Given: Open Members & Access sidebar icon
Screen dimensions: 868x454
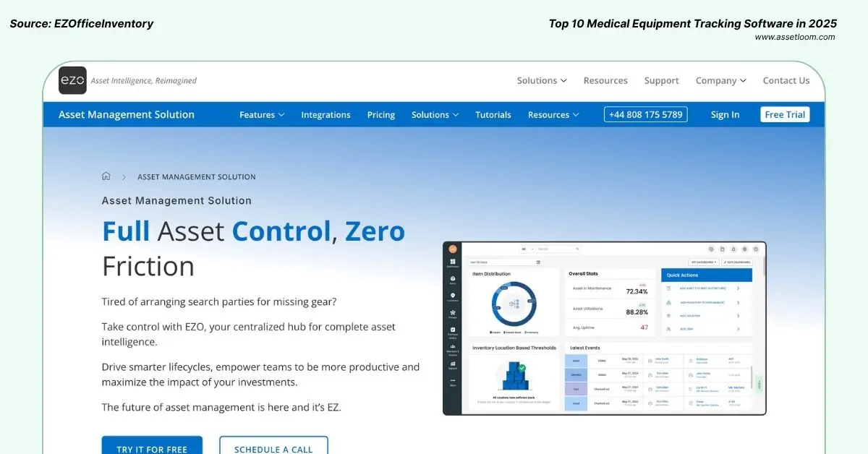Looking at the screenshot, I should [x=453, y=348].
